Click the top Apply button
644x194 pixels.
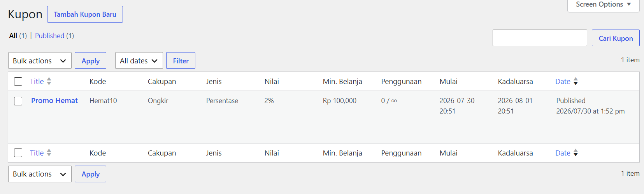tap(90, 61)
